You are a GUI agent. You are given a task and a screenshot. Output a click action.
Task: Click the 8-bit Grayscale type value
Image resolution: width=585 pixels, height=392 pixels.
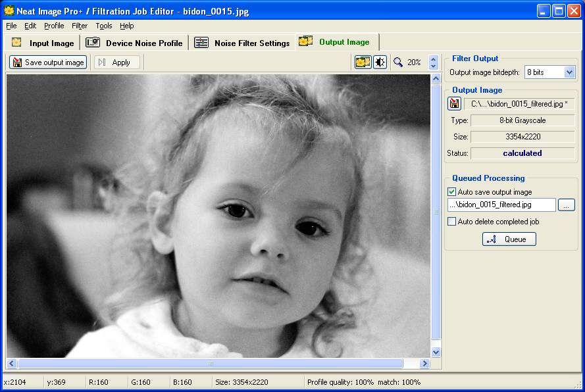522,120
